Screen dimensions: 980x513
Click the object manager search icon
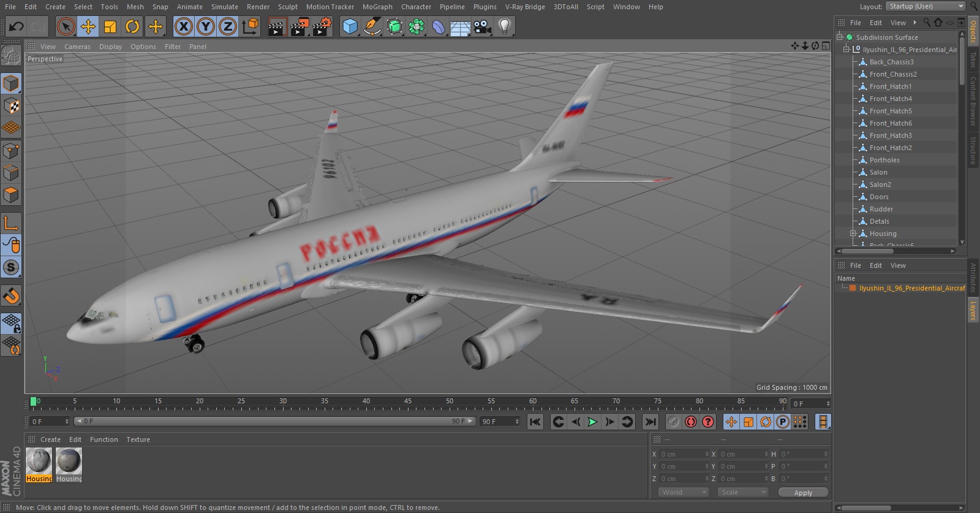point(926,23)
